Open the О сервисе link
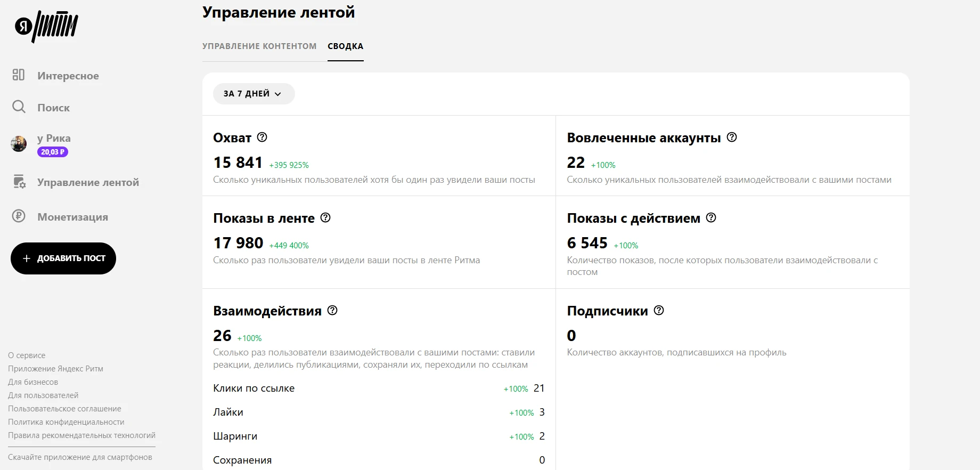 [x=27, y=355]
